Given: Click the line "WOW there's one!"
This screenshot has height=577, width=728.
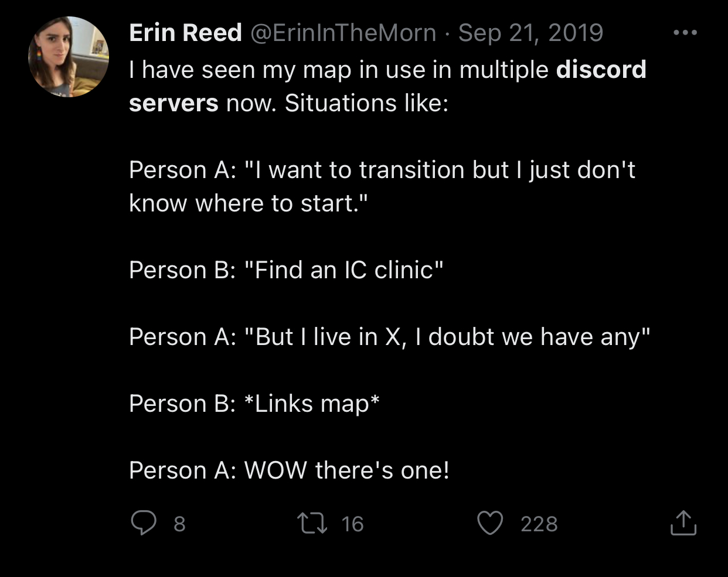Looking at the screenshot, I should (347, 470).
